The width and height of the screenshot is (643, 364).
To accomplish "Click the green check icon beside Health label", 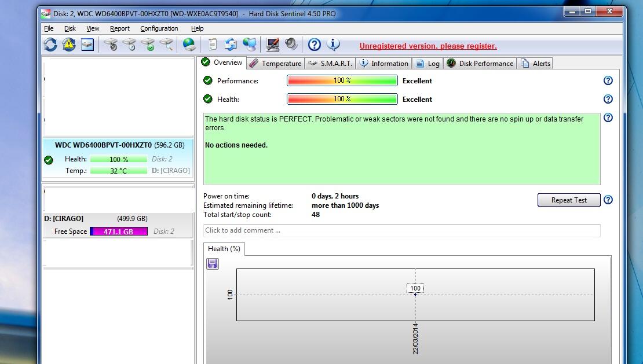I will pyautogui.click(x=208, y=99).
